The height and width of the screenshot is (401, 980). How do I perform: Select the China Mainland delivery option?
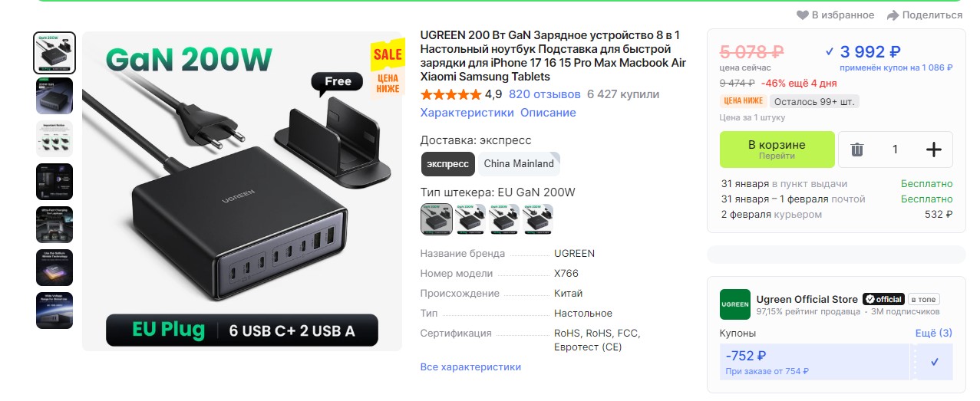coord(519,163)
